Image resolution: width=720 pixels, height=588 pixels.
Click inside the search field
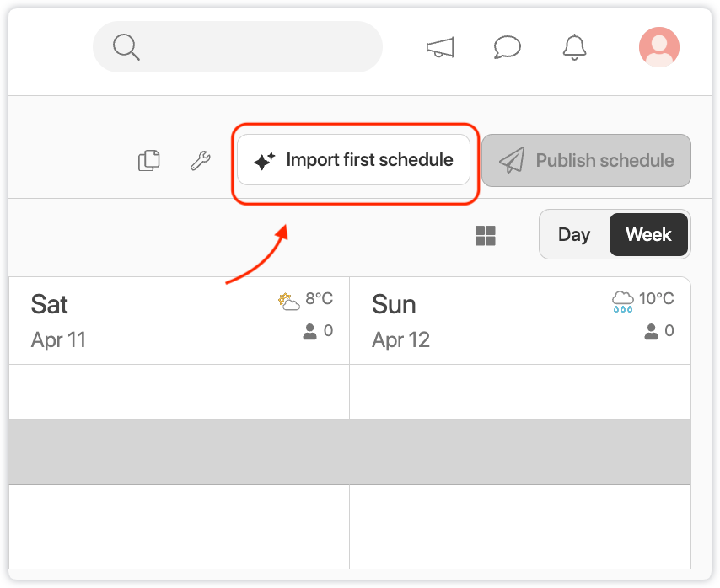click(x=253, y=47)
